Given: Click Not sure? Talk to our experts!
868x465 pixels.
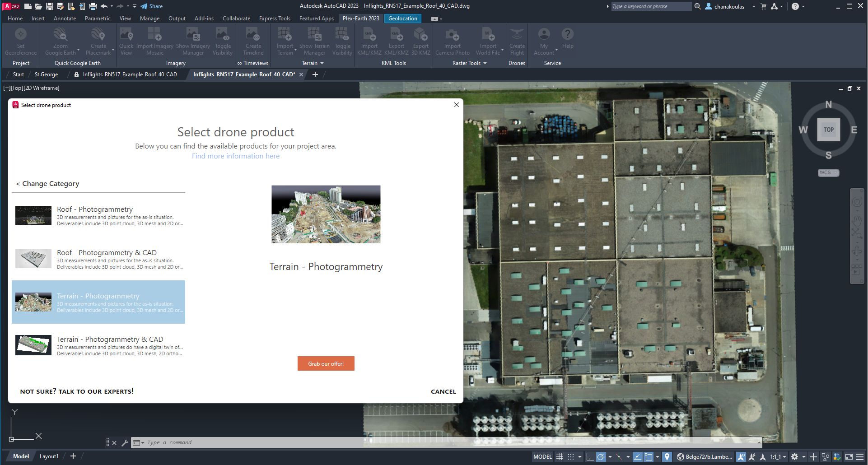Looking at the screenshot, I should (x=77, y=391).
